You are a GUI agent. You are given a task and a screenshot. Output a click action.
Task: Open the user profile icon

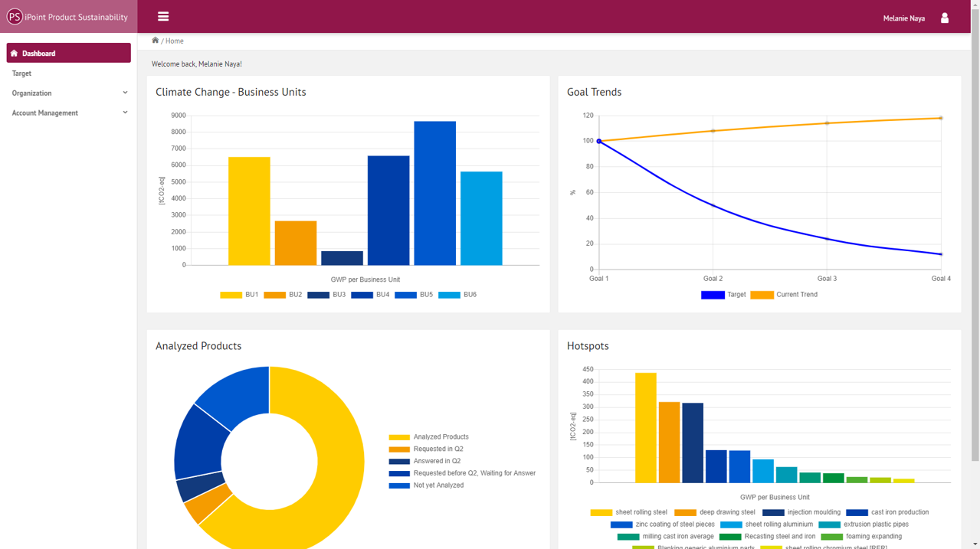pos(945,18)
